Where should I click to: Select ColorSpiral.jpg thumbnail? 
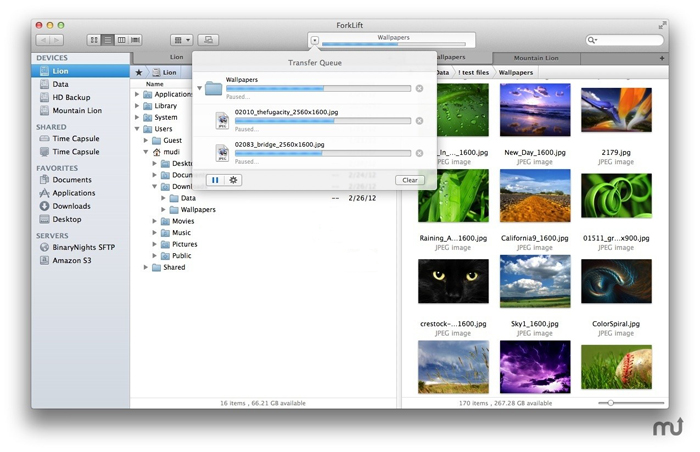[x=616, y=281]
